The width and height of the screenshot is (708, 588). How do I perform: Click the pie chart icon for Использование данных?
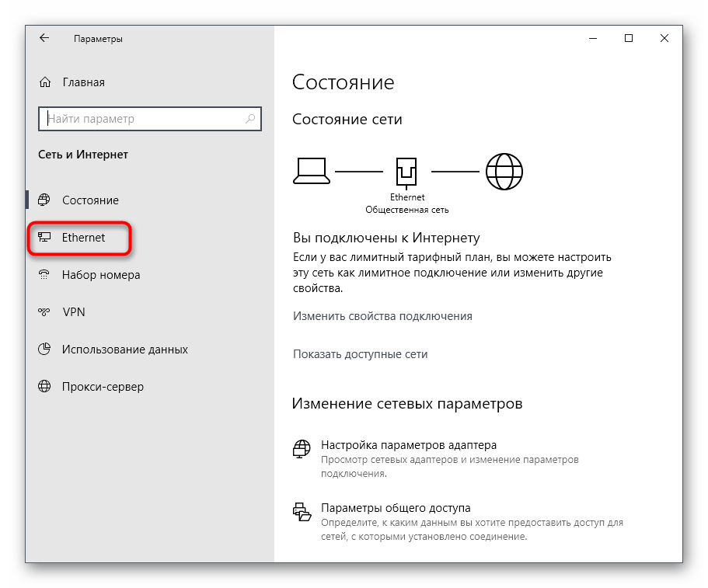tap(45, 350)
